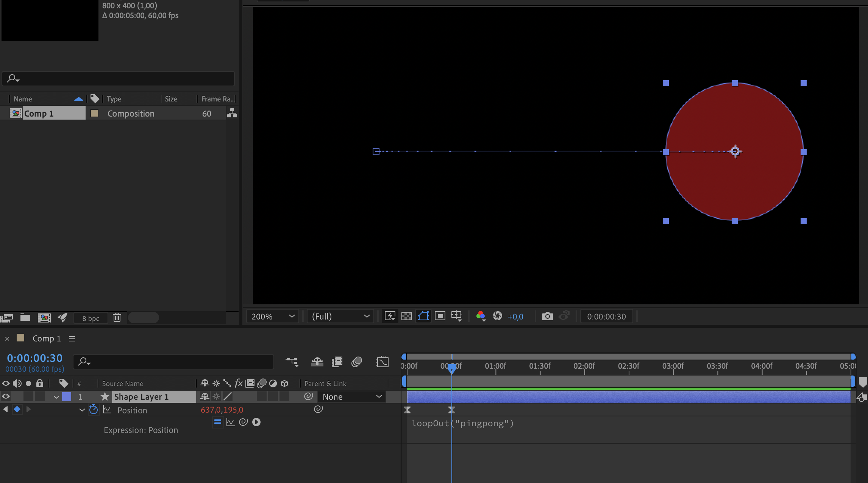Click the timeline current time 0:00:00:30

pos(35,358)
